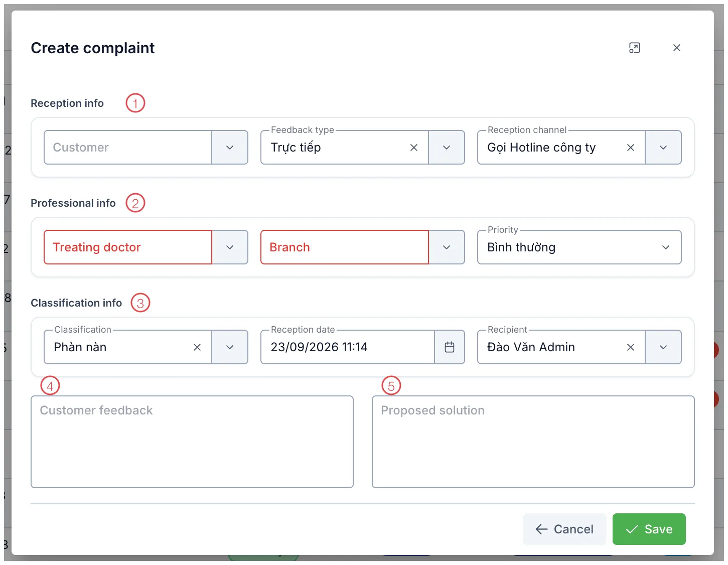728x565 pixels.
Task: Click the Phàn nàn classification value
Action: click(80, 347)
